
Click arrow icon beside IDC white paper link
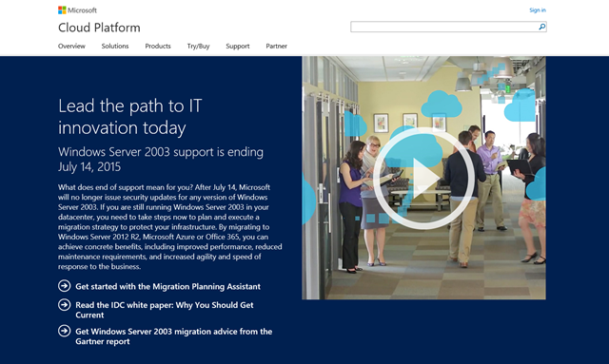pyautogui.click(x=65, y=305)
